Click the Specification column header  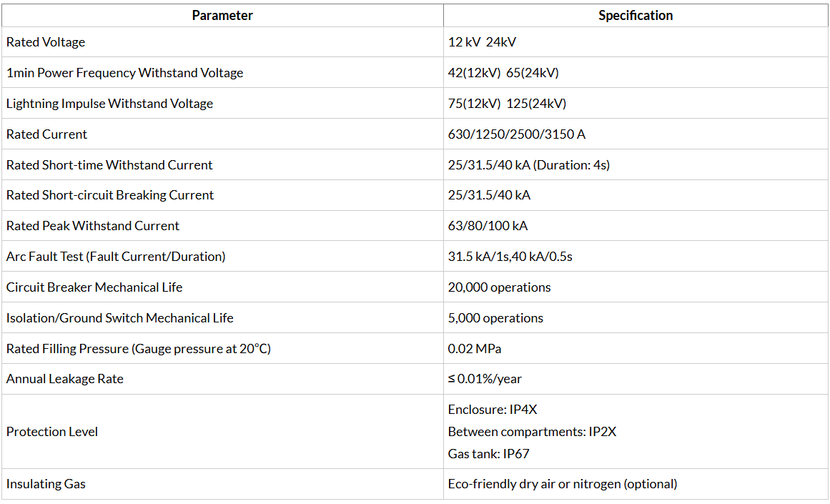coord(636,15)
